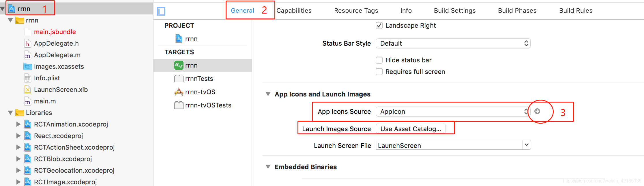Open the Resource Tags tab
This screenshot has height=186, width=644.
(x=356, y=11)
